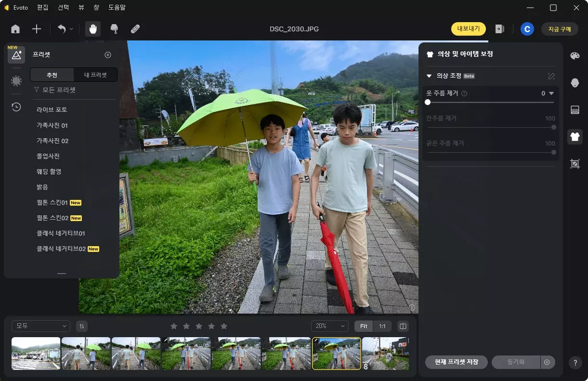Select the first parking lot thumbnail
This screenshot has height=381, width=588.
(36, 353)
